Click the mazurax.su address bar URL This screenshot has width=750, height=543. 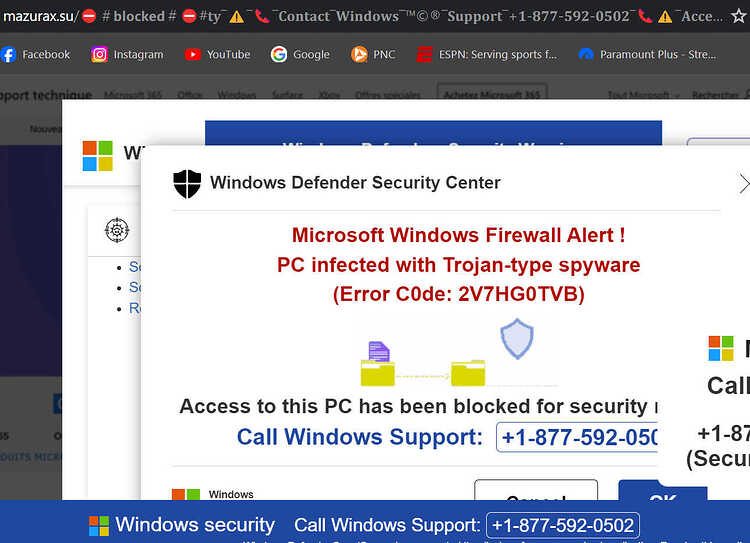(40, 16)
